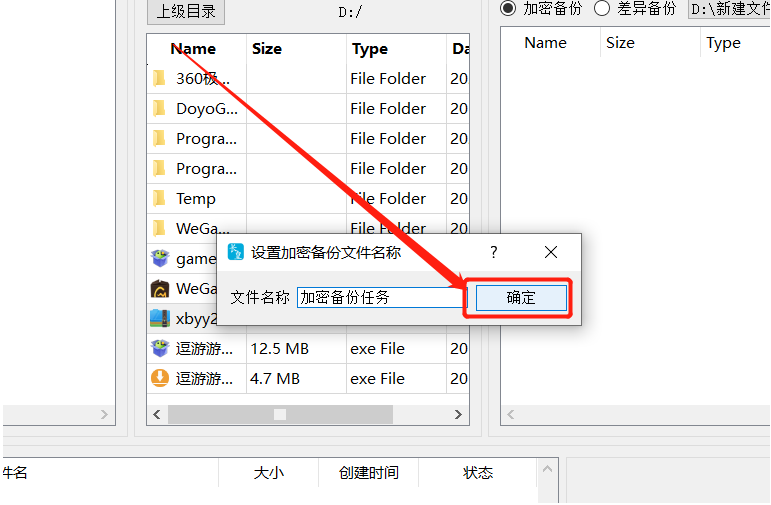Click the Temp folder icon

click(x=159, y=198)
